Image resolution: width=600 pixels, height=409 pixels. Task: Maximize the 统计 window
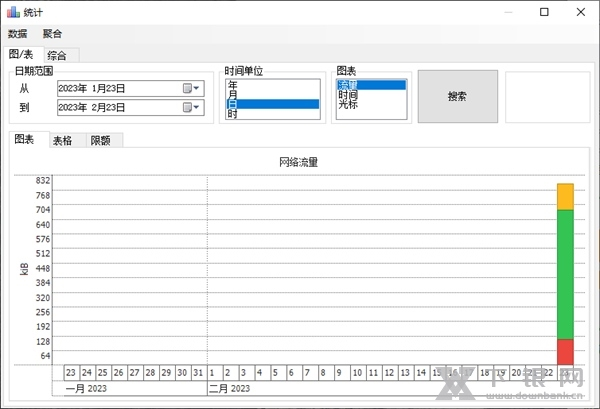click(544, 12)
